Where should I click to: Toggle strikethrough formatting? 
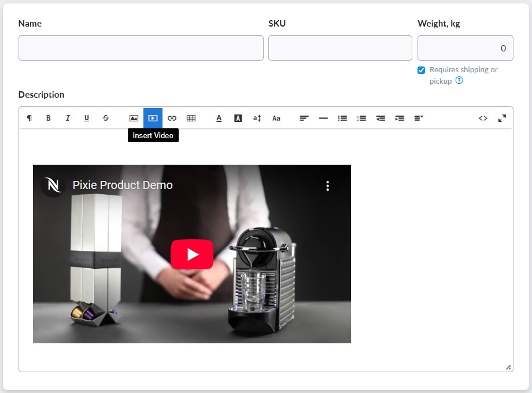[x=105, y=118]
